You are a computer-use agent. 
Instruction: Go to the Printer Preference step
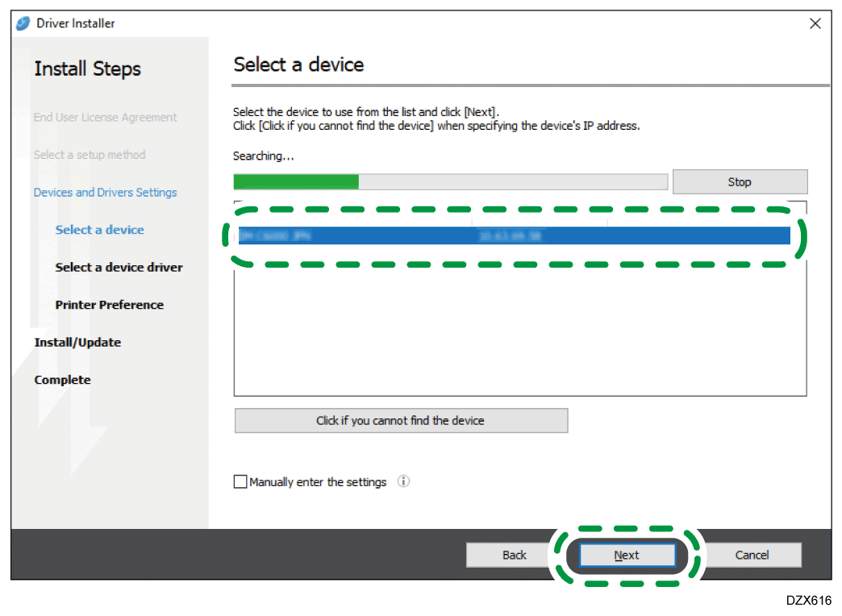pyautogui.click(x=109, y=305)
